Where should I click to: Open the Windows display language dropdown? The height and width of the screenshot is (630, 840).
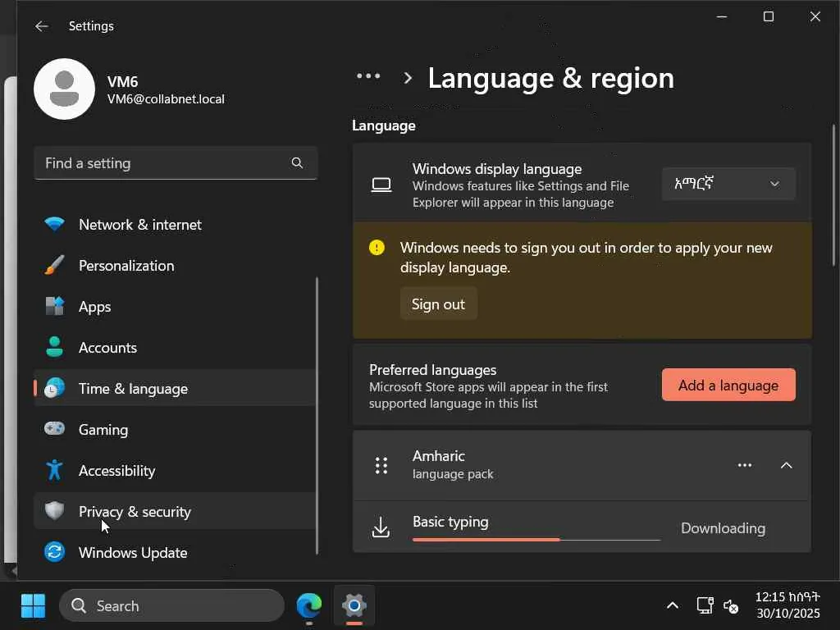pos(728,184)
